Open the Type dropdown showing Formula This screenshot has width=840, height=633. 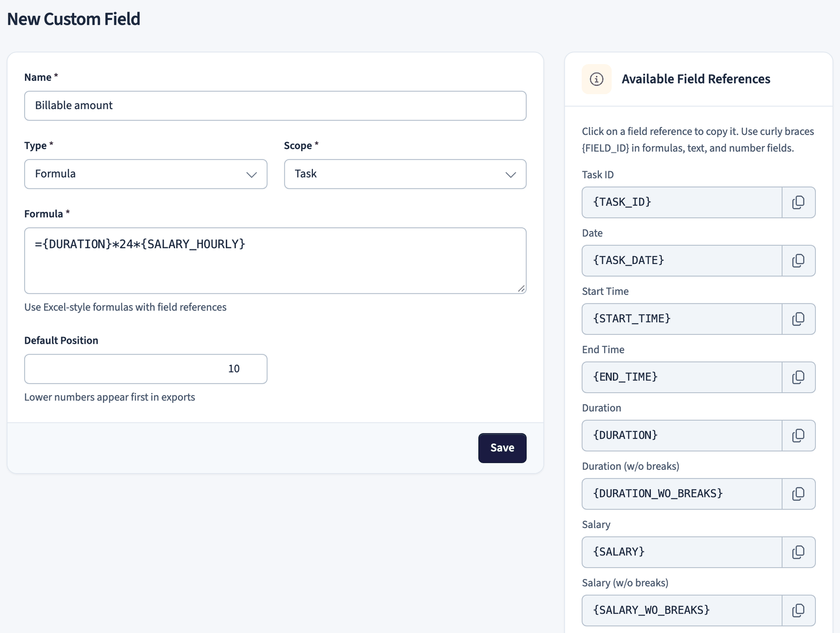click(x=146, y=174)
